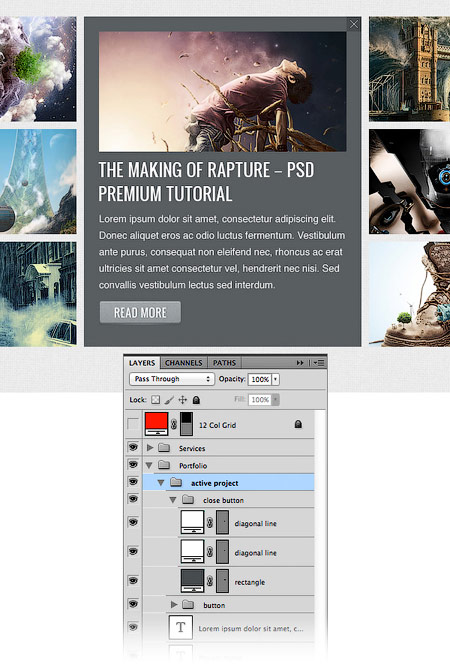Viewport: 450px width, 668px height.
Task: Click the text layer T thumbnail
Action: 181,627
